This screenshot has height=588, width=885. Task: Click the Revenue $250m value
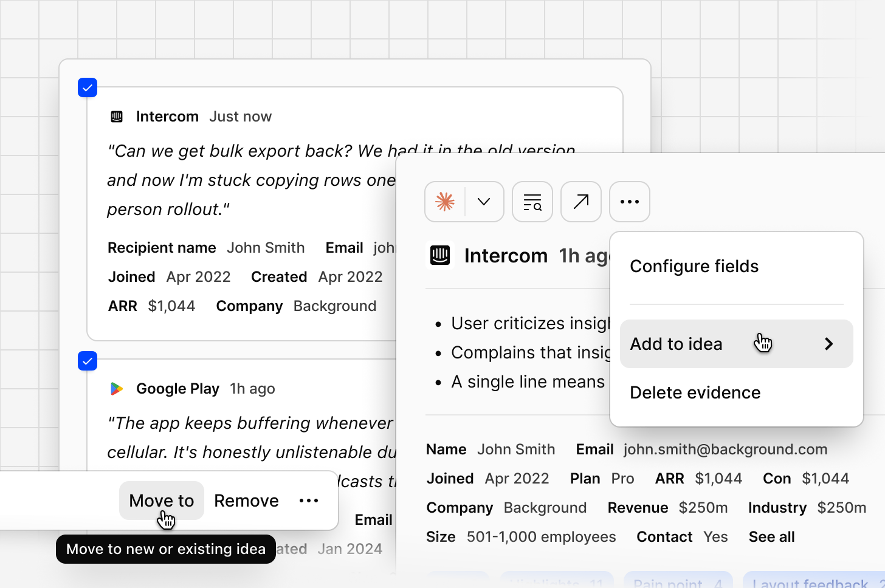703,508
